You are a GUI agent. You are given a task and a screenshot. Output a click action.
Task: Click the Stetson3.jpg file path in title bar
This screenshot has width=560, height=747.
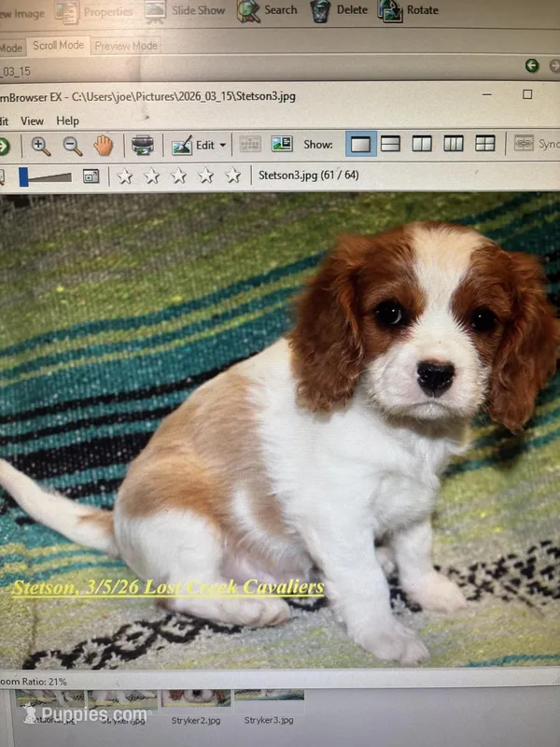tap(183, 96)
